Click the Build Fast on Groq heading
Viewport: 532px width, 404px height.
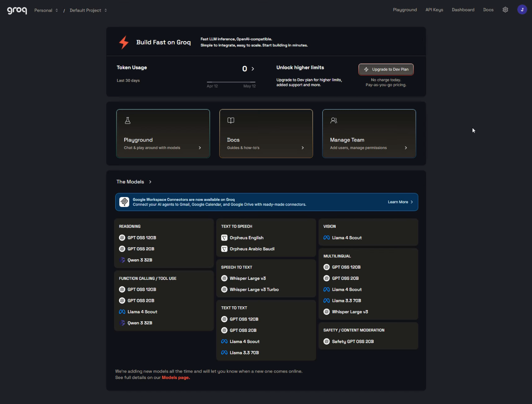163,42
